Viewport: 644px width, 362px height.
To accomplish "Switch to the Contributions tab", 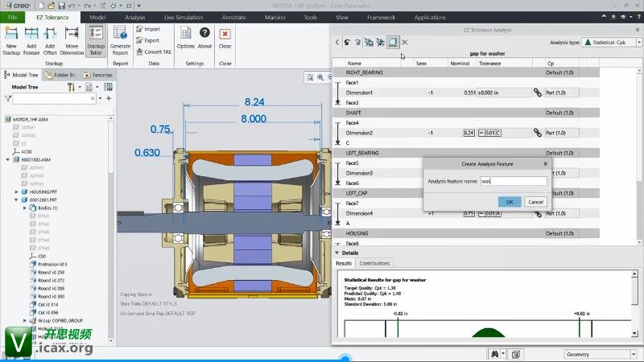I will pyautogui.click(x=374, y=263).
